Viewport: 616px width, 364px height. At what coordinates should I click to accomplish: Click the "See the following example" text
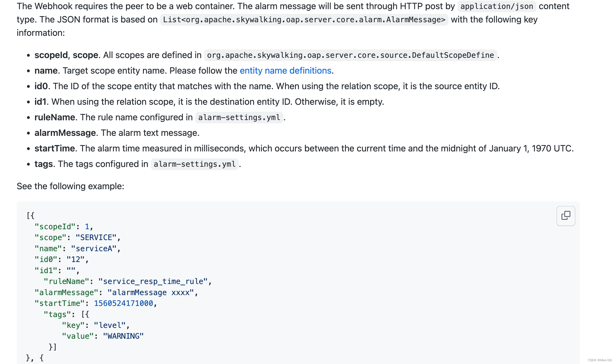[70, 186]
